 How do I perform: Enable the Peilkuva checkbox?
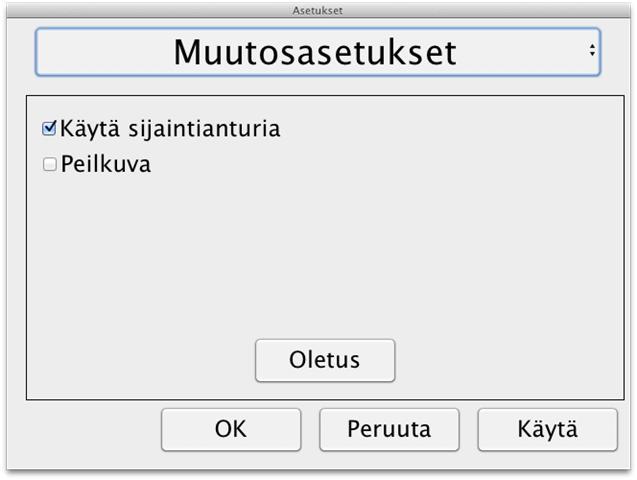[x=50, y=164]
